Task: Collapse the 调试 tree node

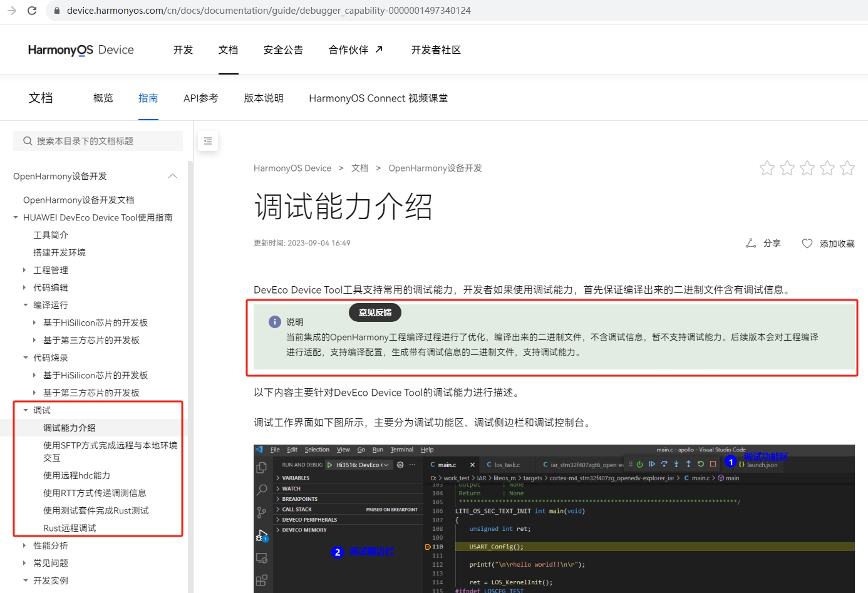Action: click(x=25, y=410)
